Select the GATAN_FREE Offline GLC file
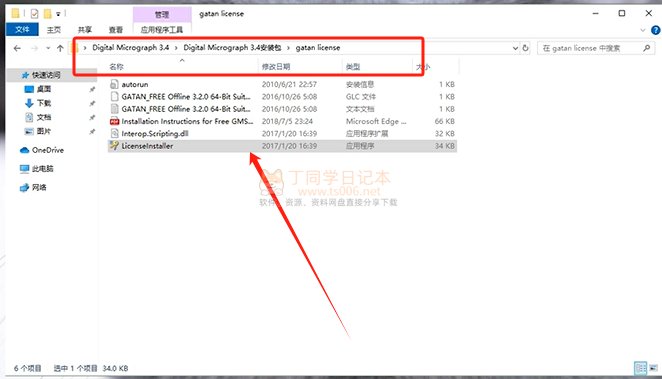Image resolution: width=662 pixels, height=379 pixels. tap(282, 97)
